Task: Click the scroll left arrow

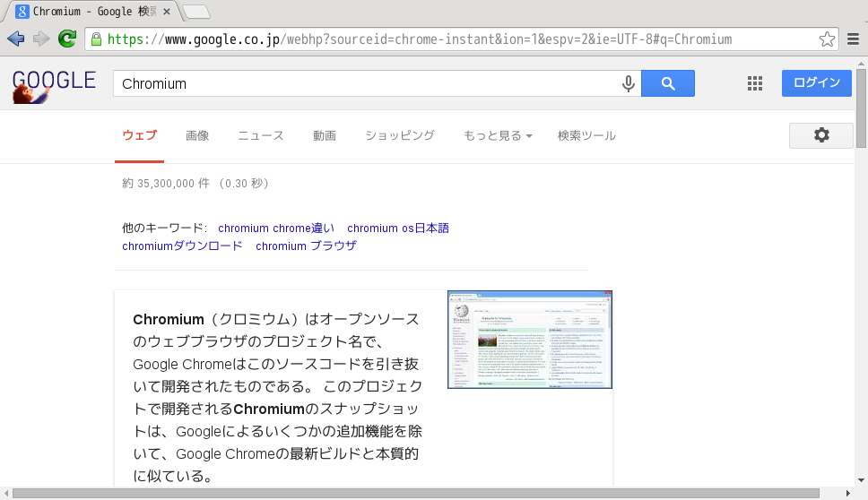Action: click(6, 494)
